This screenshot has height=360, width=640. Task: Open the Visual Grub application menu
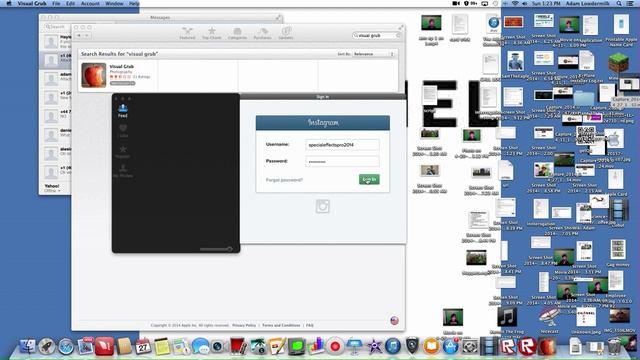(32, 3)
